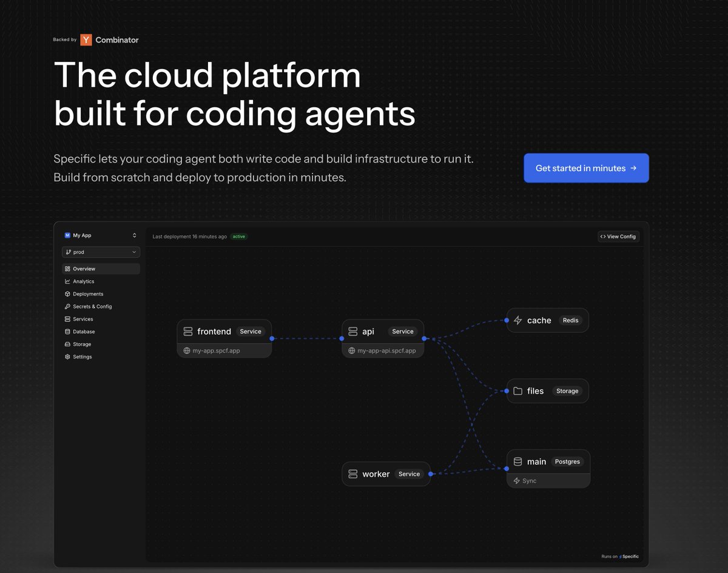Click the Storage tag on files node
The image size is (728, 573).
[x=567, y=391]
